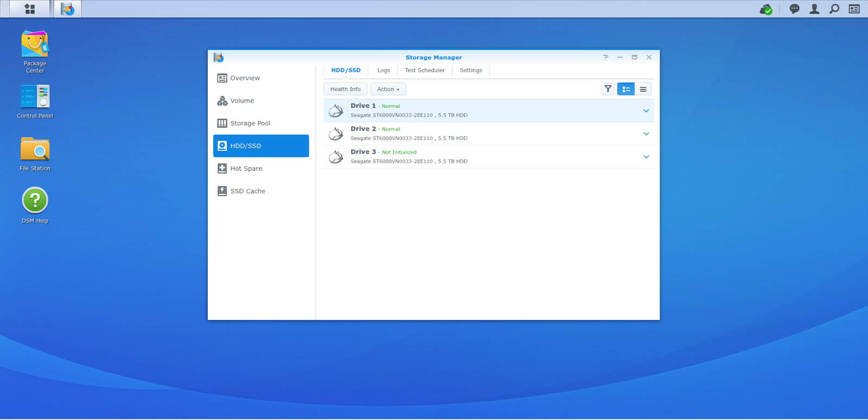
Task: Select Volume in the sidebar
Action: (x=261, y=101)
